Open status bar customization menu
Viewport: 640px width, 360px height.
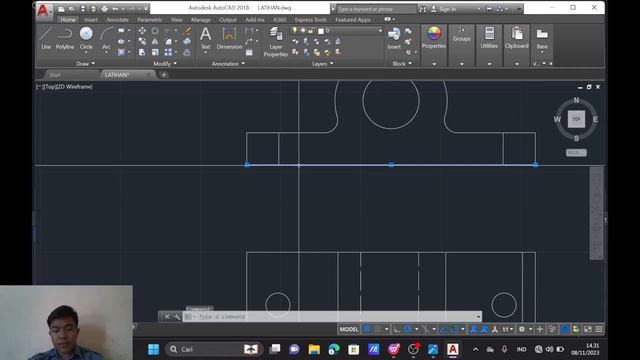[599, 329]
